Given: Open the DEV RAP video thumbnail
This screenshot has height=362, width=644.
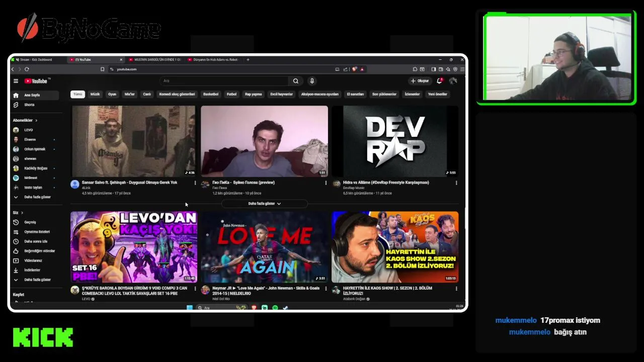Looking at the screenshot, I should click(395, 141).
